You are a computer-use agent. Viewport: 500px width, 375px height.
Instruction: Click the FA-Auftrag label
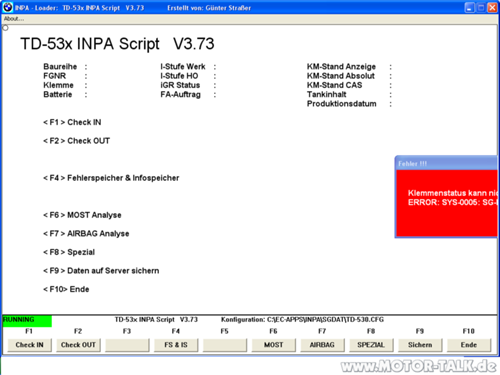click(181, 95)
